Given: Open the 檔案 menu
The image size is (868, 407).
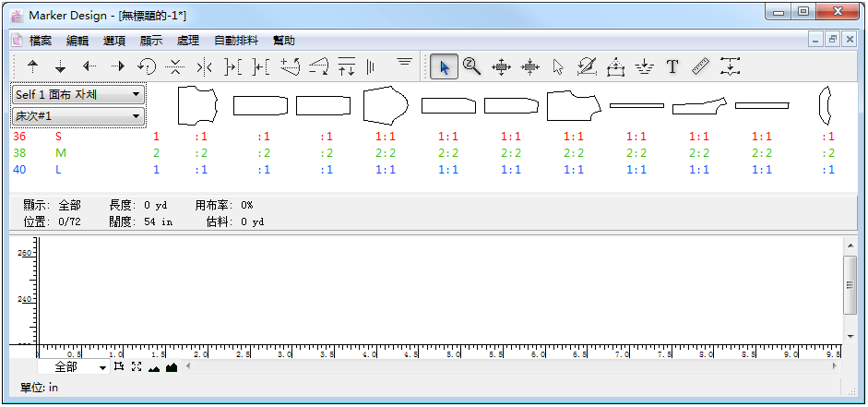Looking at the screenshot, I should 40,41.
